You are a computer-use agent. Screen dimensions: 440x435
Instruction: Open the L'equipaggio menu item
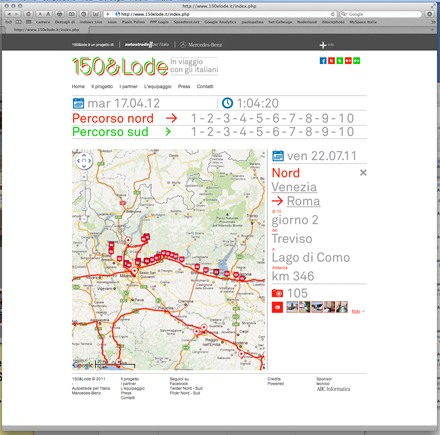click(158, 86)
